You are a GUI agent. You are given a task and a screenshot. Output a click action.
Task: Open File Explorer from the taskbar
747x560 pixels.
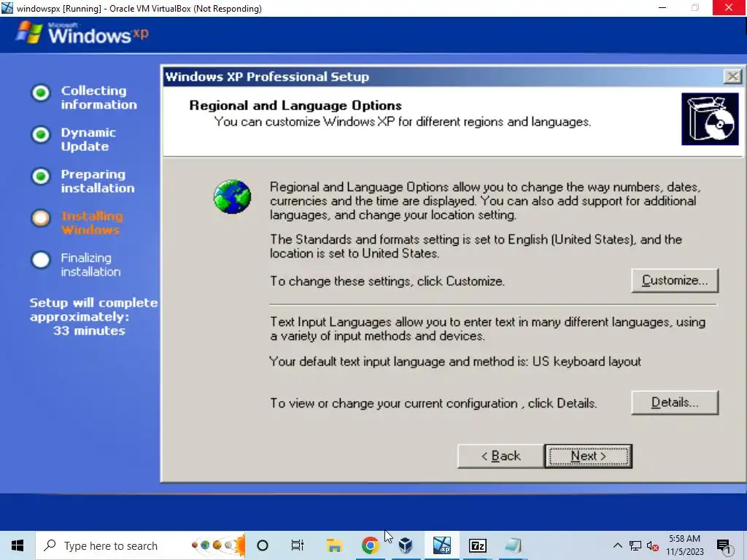tap(334, 545)
